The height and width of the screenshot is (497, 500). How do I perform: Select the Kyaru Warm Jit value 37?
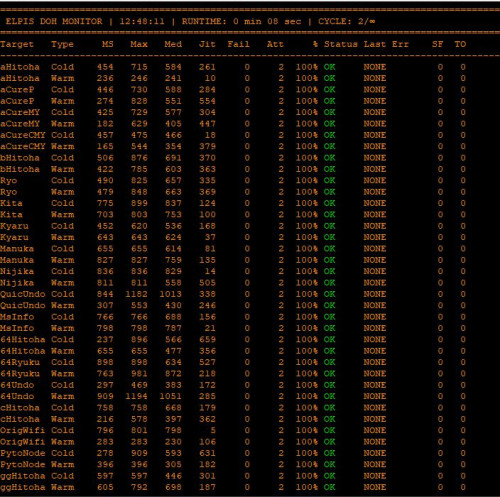tap(210, 237)
